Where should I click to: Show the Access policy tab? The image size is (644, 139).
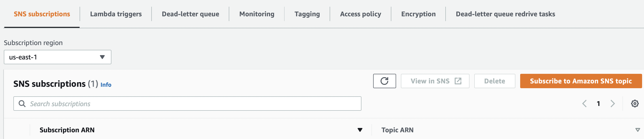coord(360,14)
